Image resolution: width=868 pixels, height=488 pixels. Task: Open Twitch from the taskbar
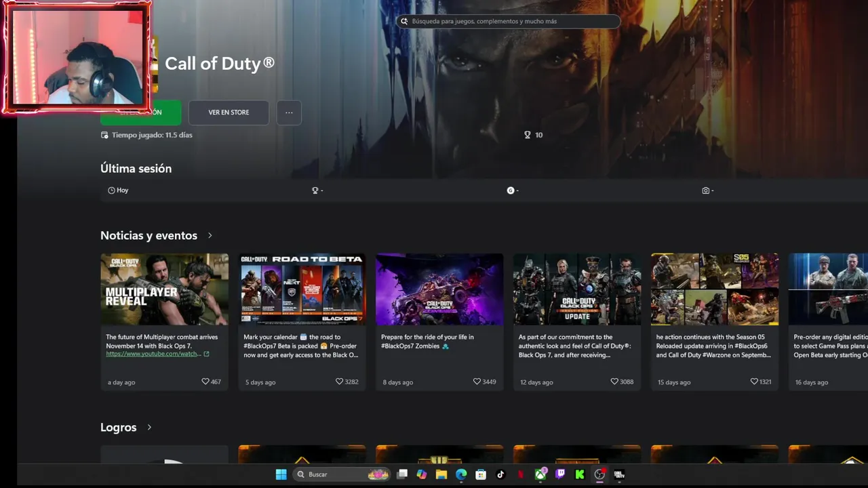click(x=560, y=474)
